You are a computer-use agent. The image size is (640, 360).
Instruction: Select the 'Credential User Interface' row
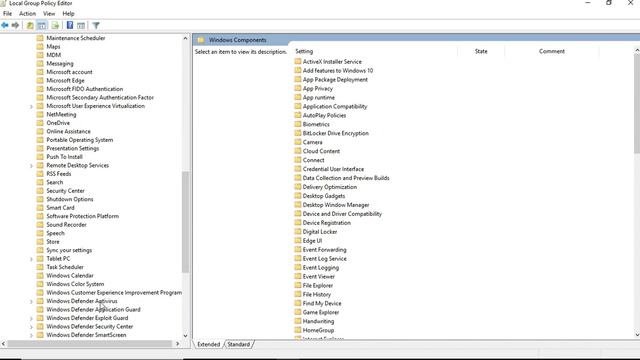point(333,169)
